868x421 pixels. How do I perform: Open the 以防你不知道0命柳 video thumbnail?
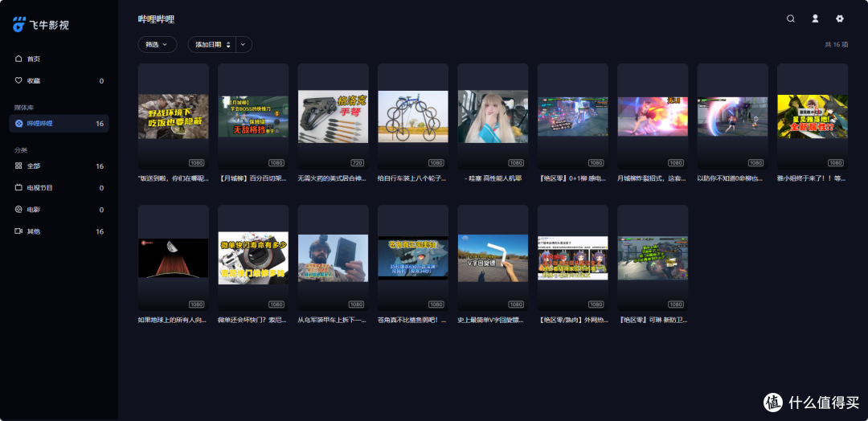(x=732, y=116)
